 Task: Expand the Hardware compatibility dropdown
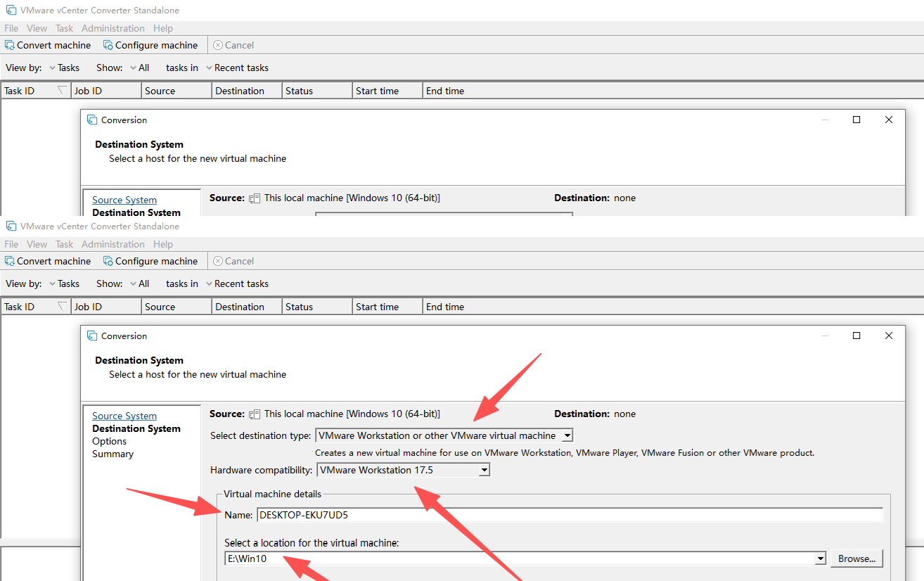(x=484, y=470)
